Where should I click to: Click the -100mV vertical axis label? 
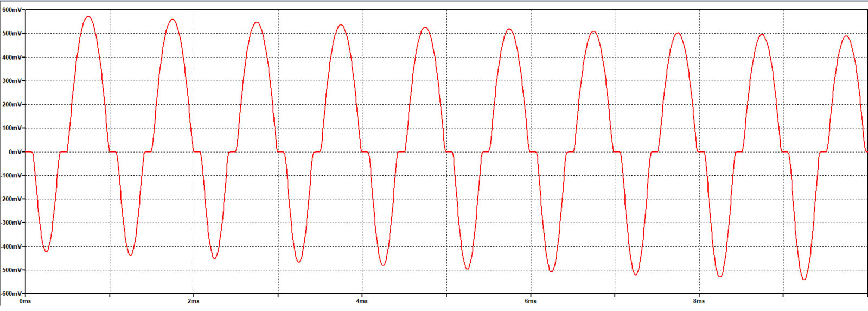click(11, 175)
